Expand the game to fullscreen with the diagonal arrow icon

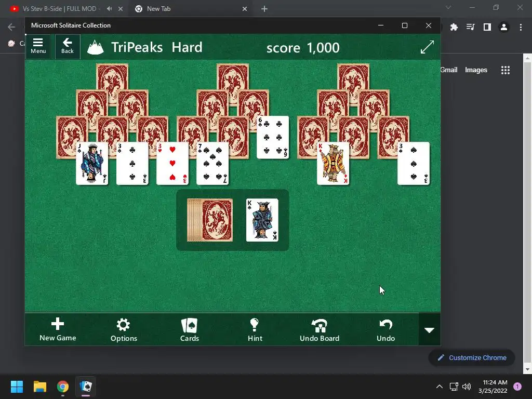pyautogui.click(x=427, y=47)
